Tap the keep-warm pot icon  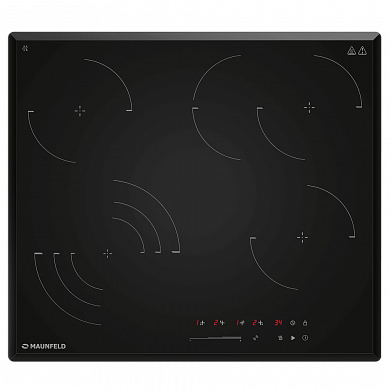[280, 338]
